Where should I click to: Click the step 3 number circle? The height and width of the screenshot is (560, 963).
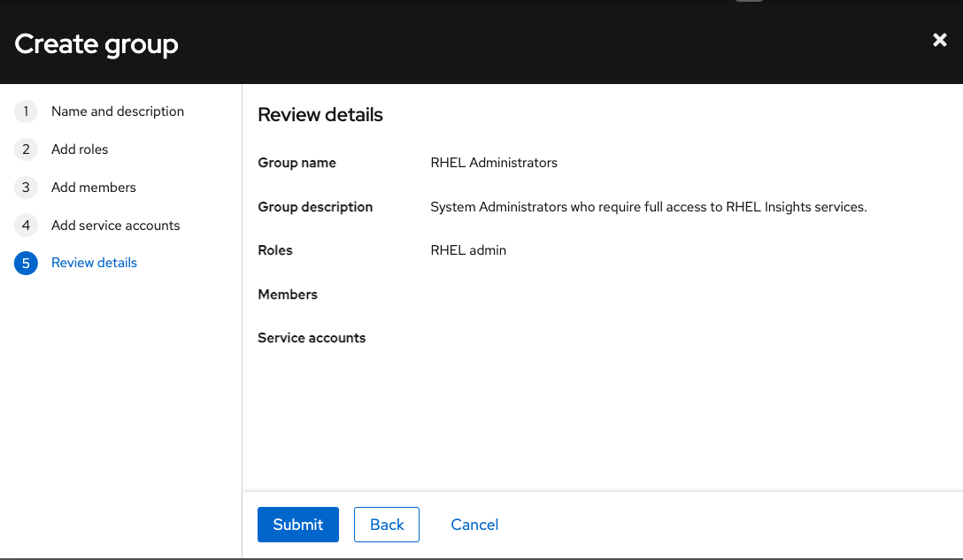[x=26, y=188]
